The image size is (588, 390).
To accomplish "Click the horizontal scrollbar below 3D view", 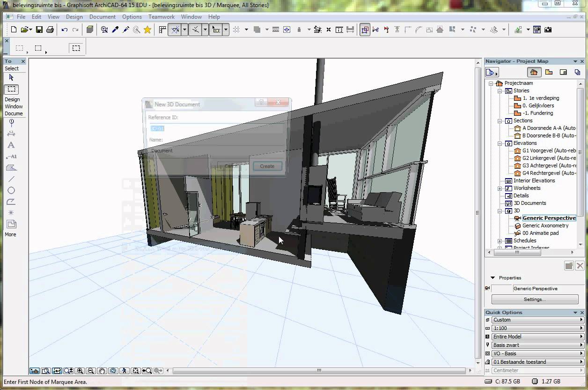I will pyautogui.click(x=319, y=371).
